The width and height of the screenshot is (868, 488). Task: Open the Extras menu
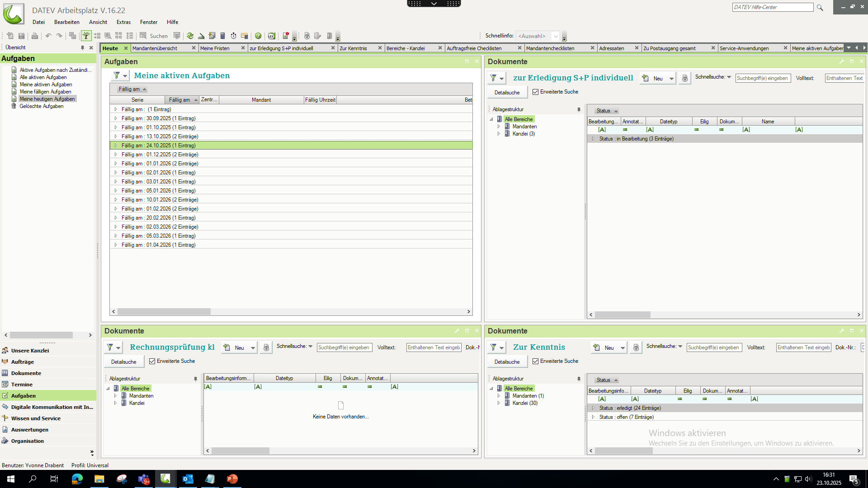click(123, 22)
